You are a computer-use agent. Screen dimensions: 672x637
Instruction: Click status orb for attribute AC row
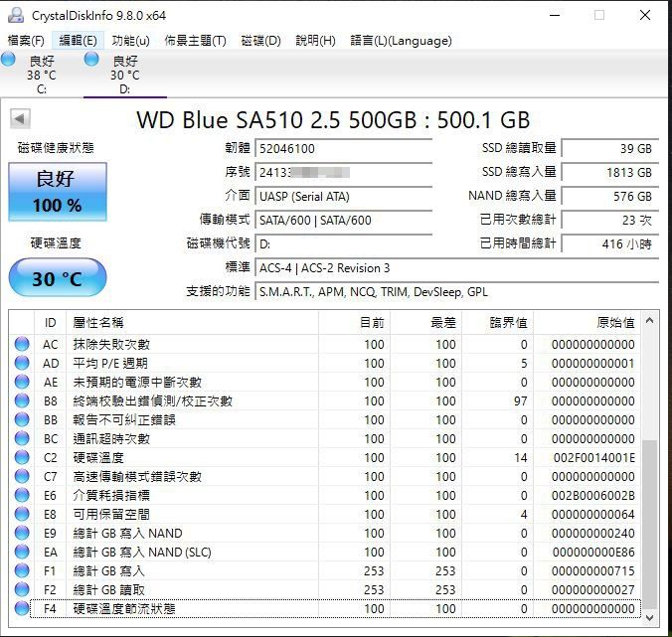[22, 345]
